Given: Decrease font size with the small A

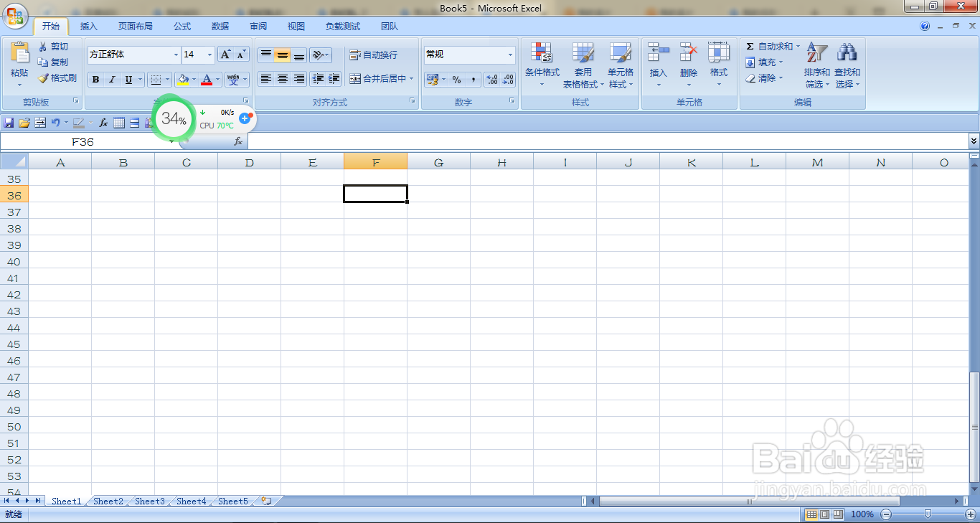Looking at the screenshot, I should [x=242, y=55].
